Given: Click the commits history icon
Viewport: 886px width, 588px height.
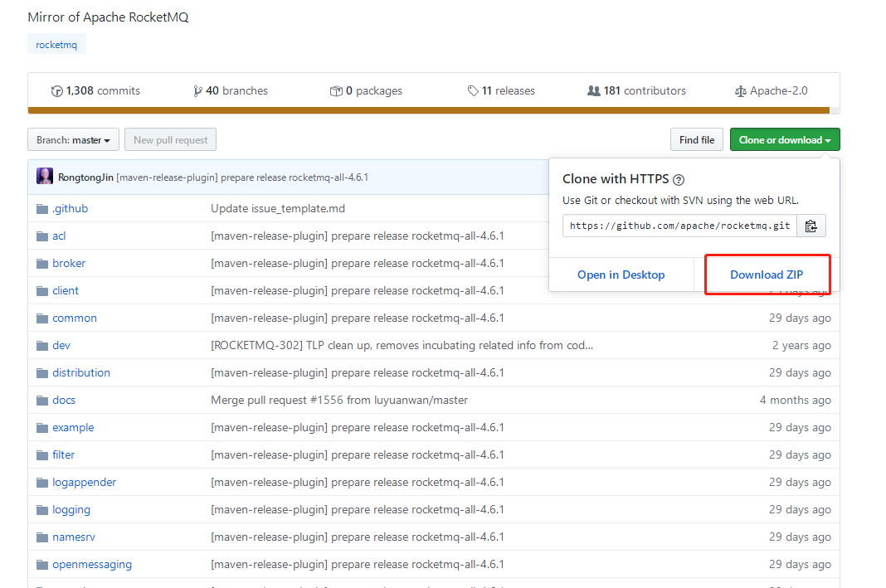Looking at the screenshot, I should point(56,91).
